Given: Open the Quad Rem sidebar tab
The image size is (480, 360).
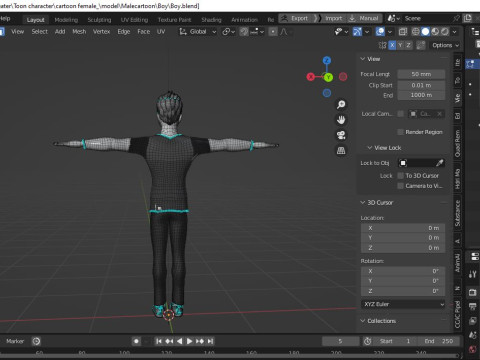Looking at the screenshot, I should (458, 144).
